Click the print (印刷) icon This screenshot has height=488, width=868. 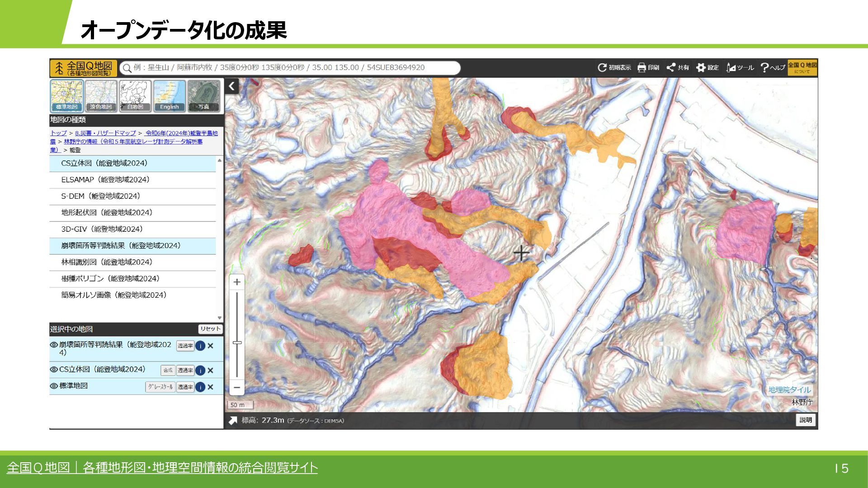(x=642, y=68)
